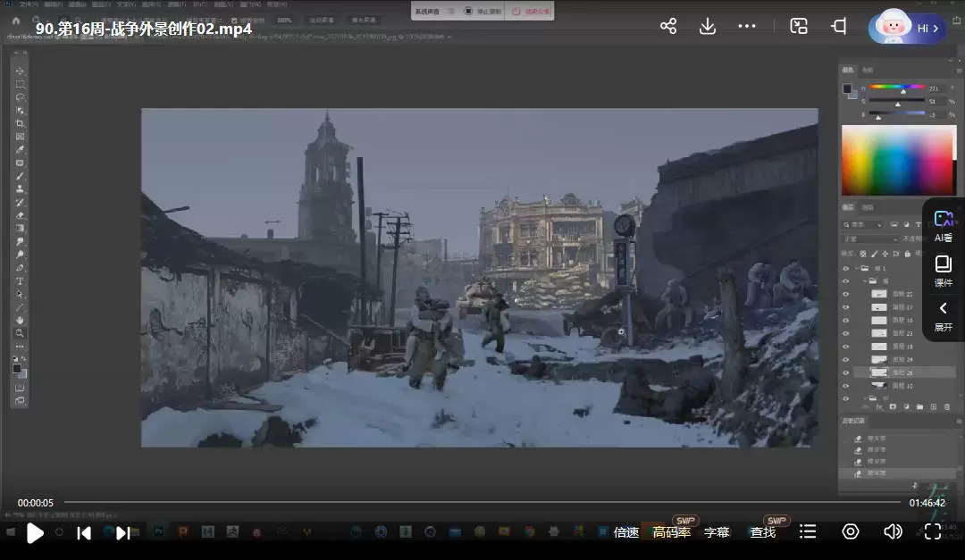
Task: Go to the previous video
Action: tap(84, 533)
